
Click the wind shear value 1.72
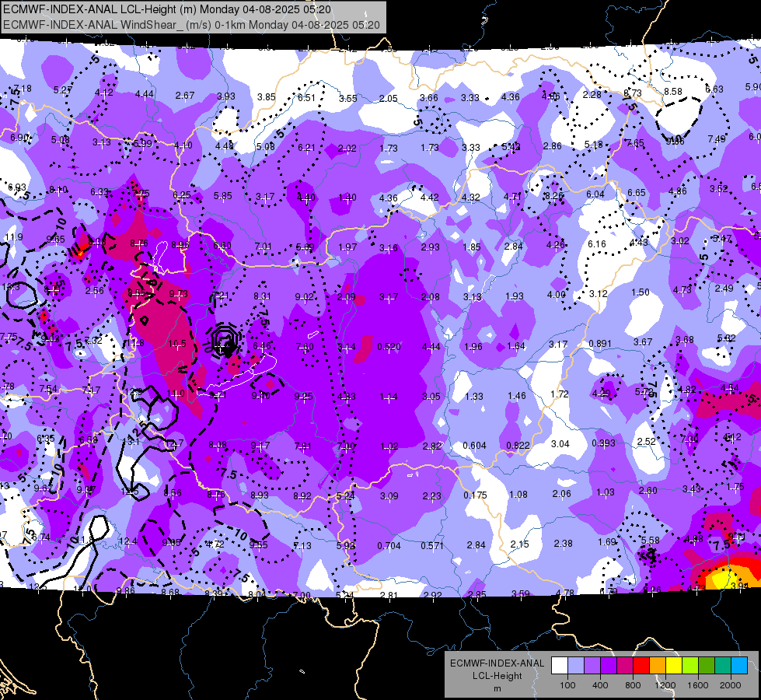pyautogui.click(x=559, y=394)
